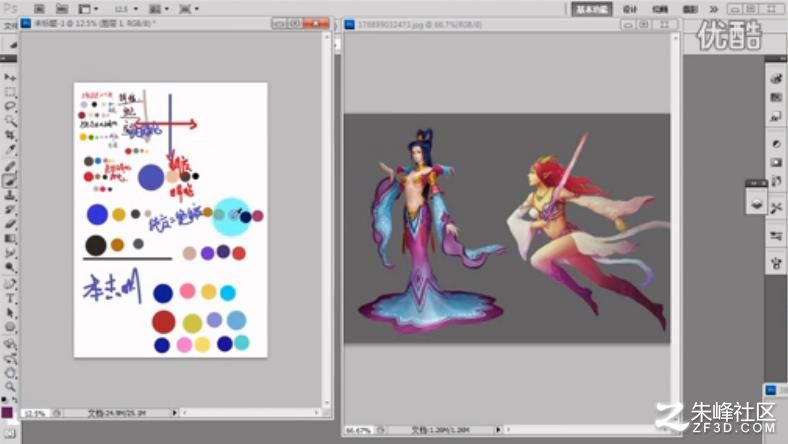Show more workspaces with the double-arrow
Screen dimensions: 788x444
714,9
